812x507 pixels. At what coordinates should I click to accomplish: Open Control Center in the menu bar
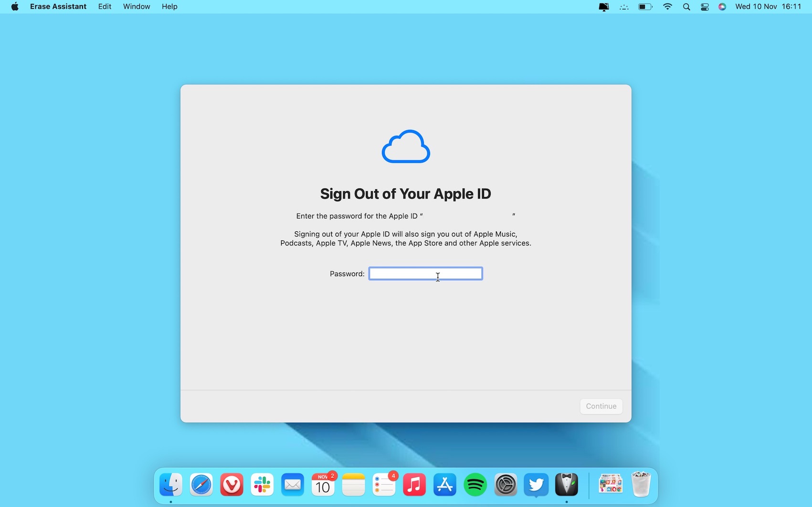pyautogui.click(x=704, y=7)
